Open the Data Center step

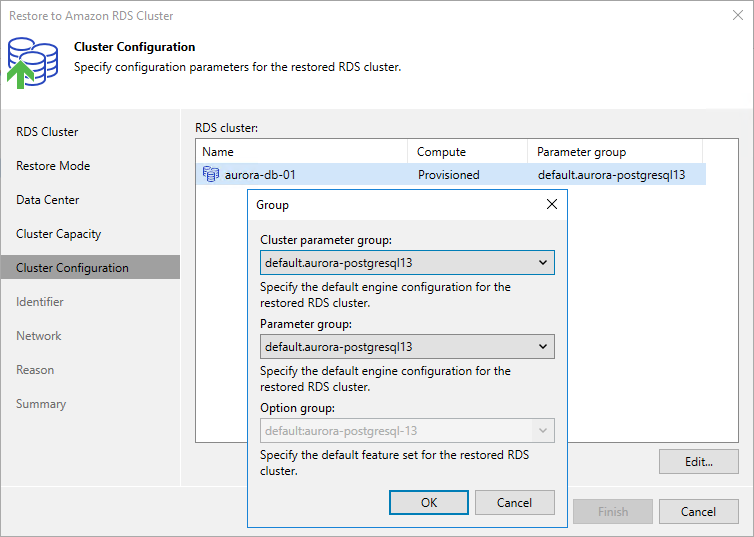[x=48, y=200]
